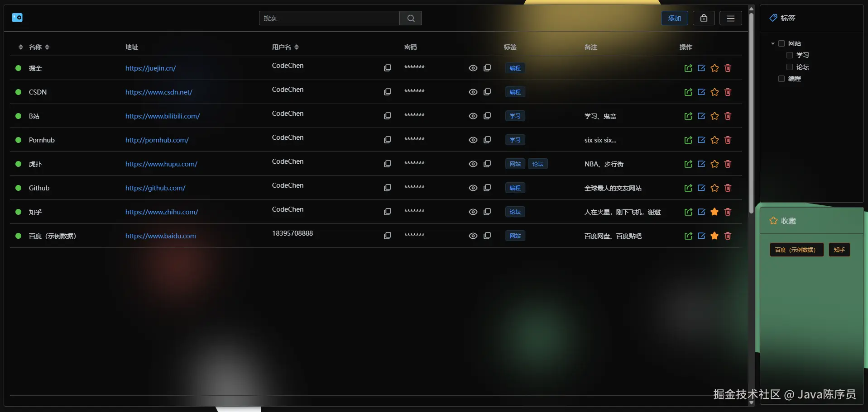Click the 添加 add button
The image size is (868, 412).
tap(675, 18)
